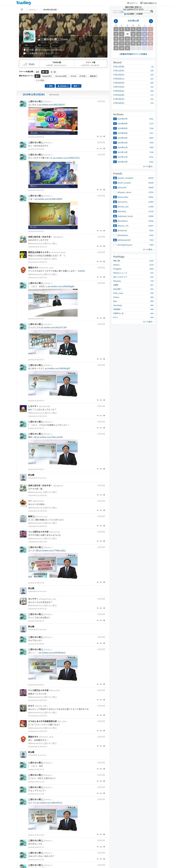Viewport: 174px width, 868px height.
Task: Open pic.twitter.com/2tVMZ13TGJ link
Action: 67,158
